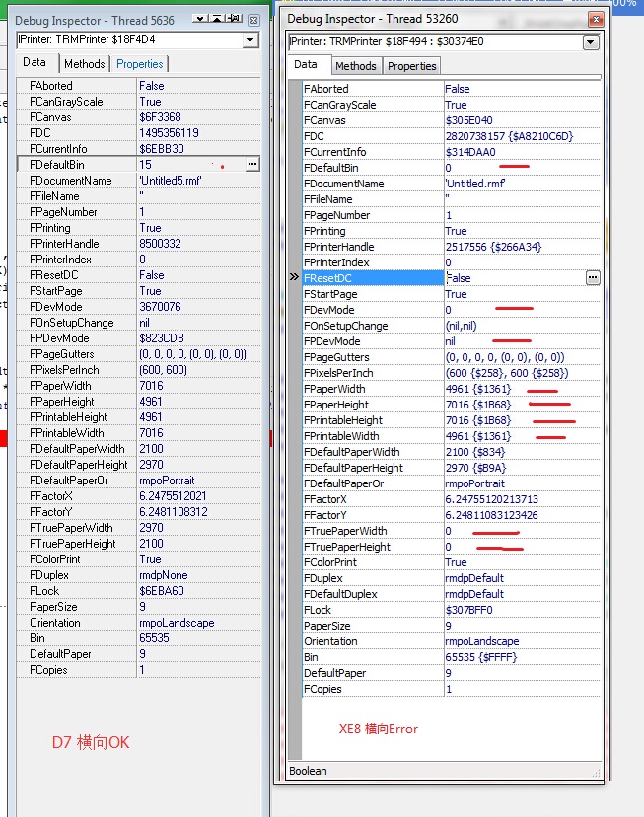Open the expression dropdown in Thread 53260 inspector

click(591, 42)
